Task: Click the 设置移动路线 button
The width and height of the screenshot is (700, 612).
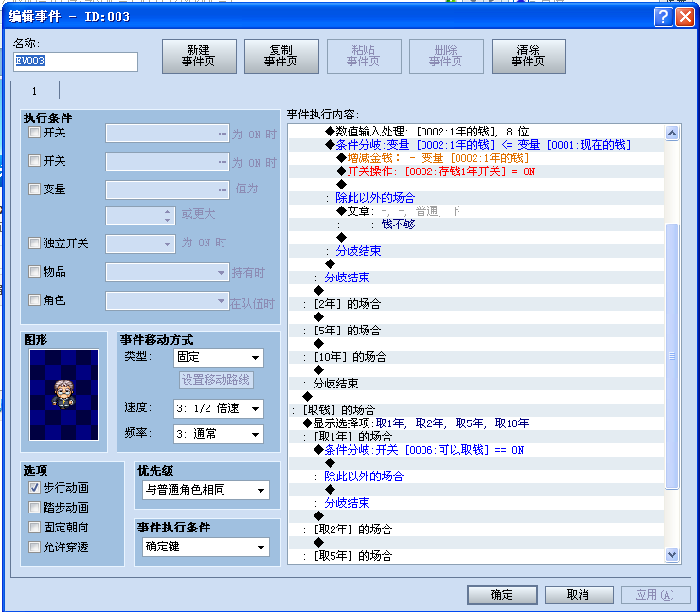Action: 216,380
